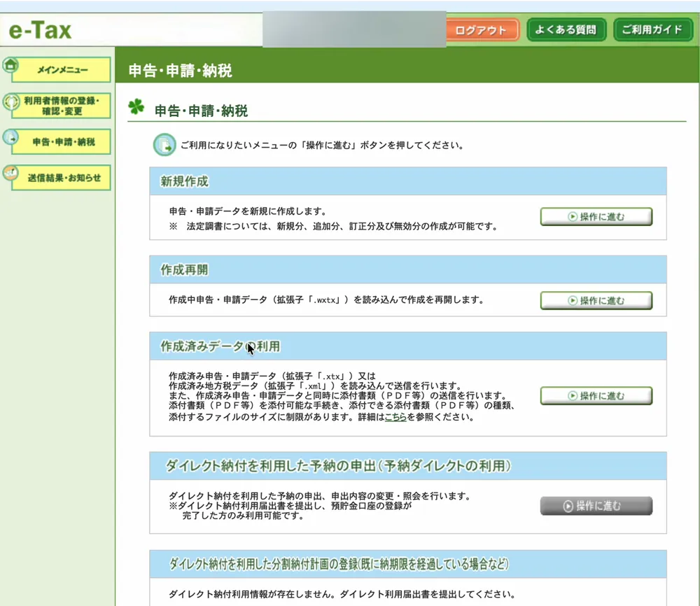Click the round document icon beside the instructions

point(164,145)
